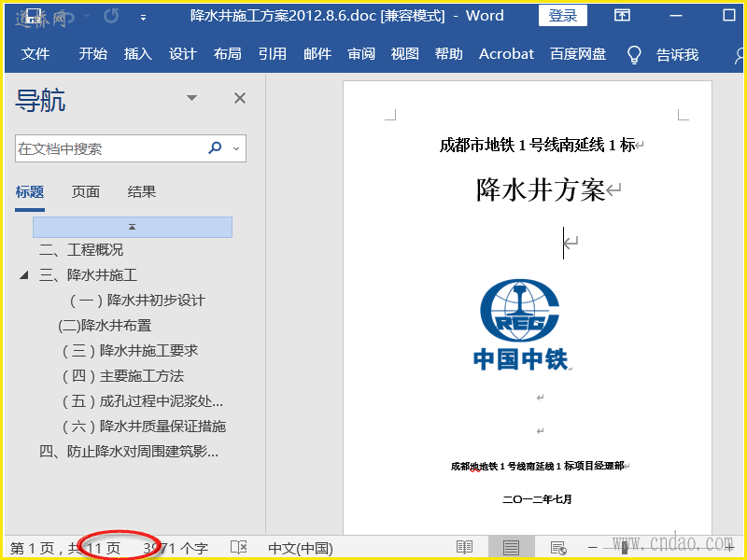The image size is (747, 560).
Task: Click the proofing errors icon in status bar
Action: pos(239,548)
